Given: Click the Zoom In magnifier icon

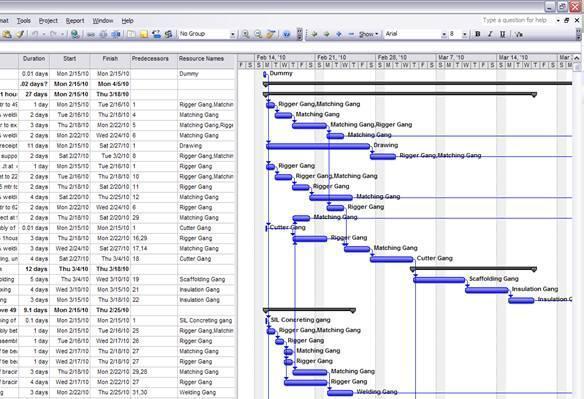Looking at the screenshot, I should (245, 34).
